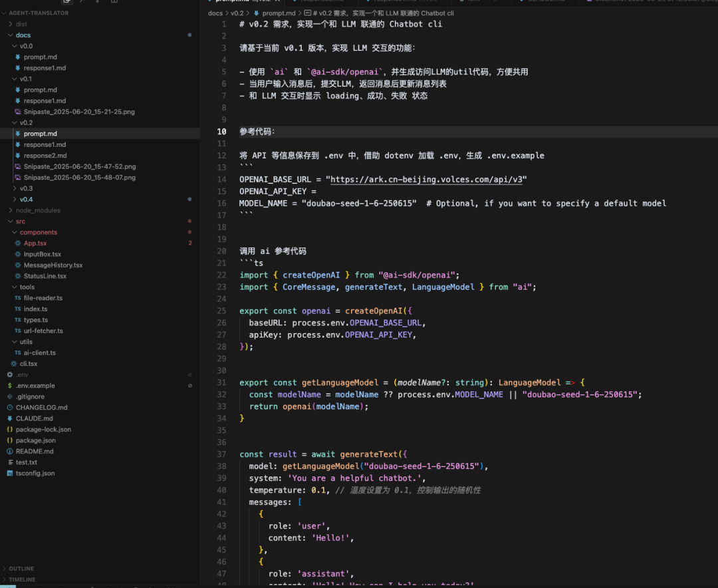Image resolution: width=718 pixels, height=588 pixels.
Task: Click the TS icon beside types.ts
Action: coord(17,321)
